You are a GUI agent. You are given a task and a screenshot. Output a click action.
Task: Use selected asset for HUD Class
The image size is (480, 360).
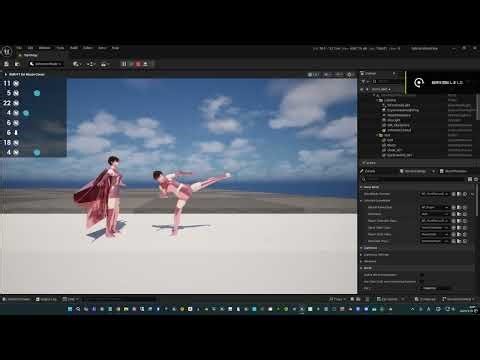pos(454,214)
